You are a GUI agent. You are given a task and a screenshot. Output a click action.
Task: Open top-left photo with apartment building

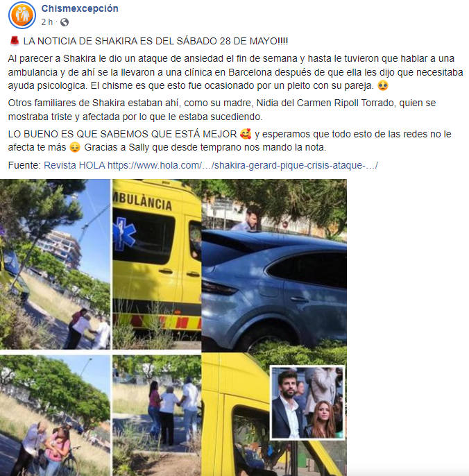click(x=55, y=264)
